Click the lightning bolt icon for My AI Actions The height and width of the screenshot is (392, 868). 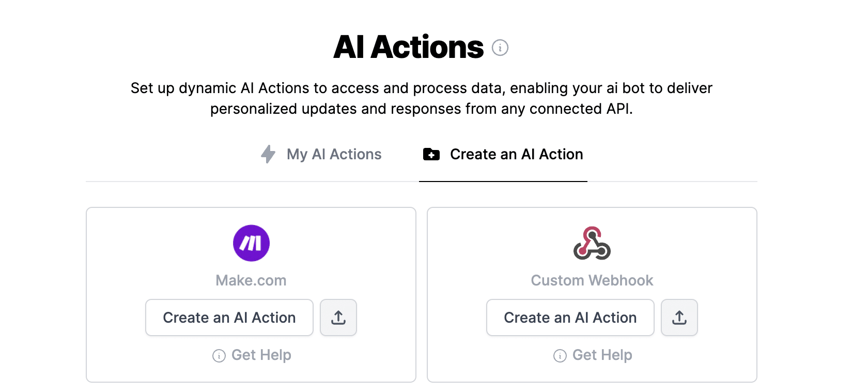[x=268, y=154]
